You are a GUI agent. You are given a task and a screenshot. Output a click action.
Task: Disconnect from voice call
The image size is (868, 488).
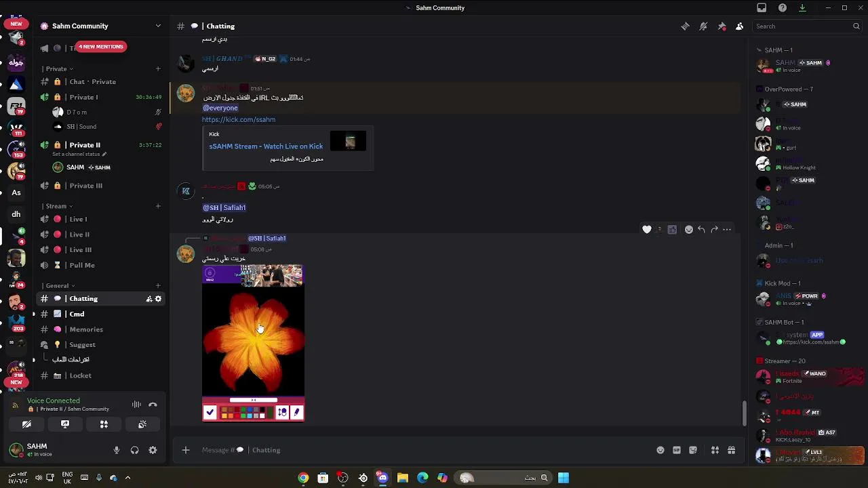tap(153, 405)
